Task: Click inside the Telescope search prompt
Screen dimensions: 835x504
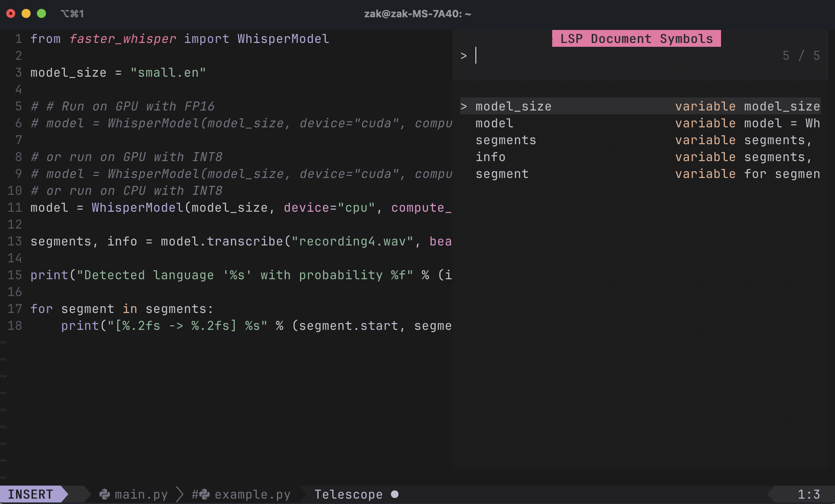Action: point(614,56)
